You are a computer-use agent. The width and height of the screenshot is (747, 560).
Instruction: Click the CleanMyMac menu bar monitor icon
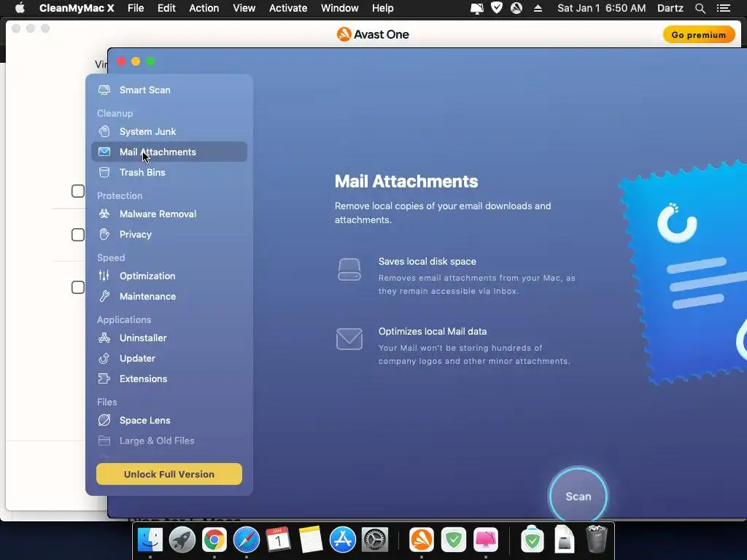point(477,8)
